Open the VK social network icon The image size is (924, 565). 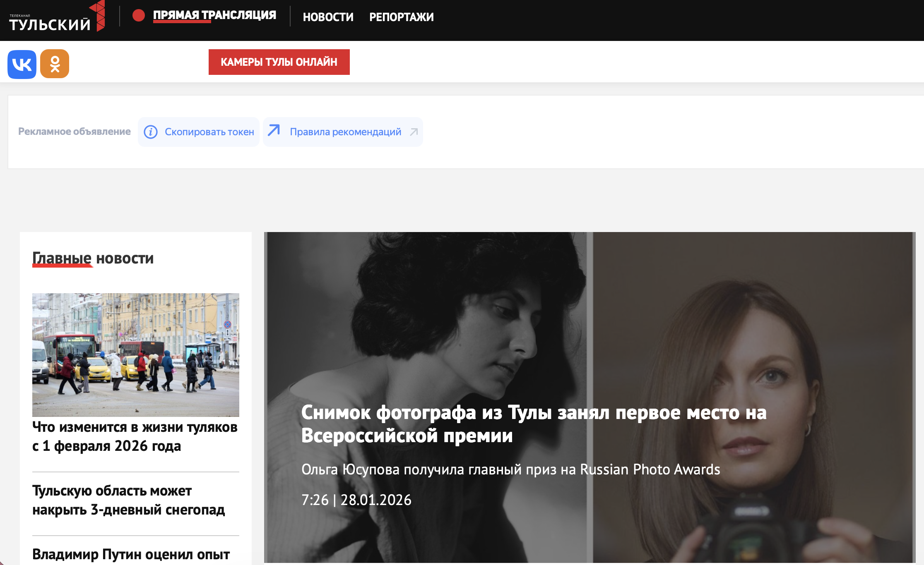pos(22,64)
